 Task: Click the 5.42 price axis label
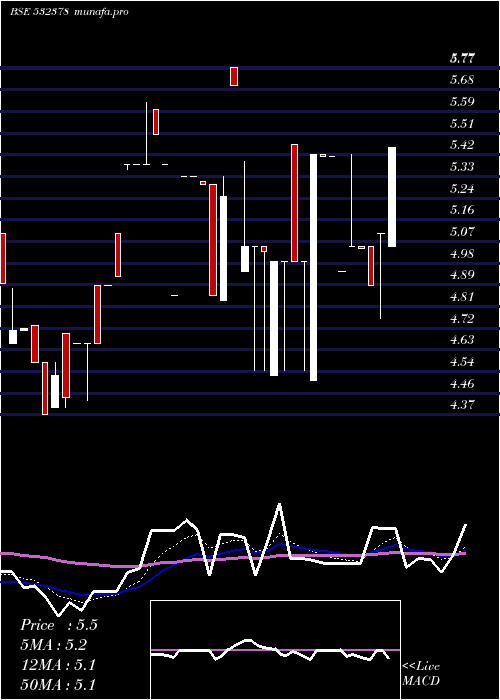[462, 145]
